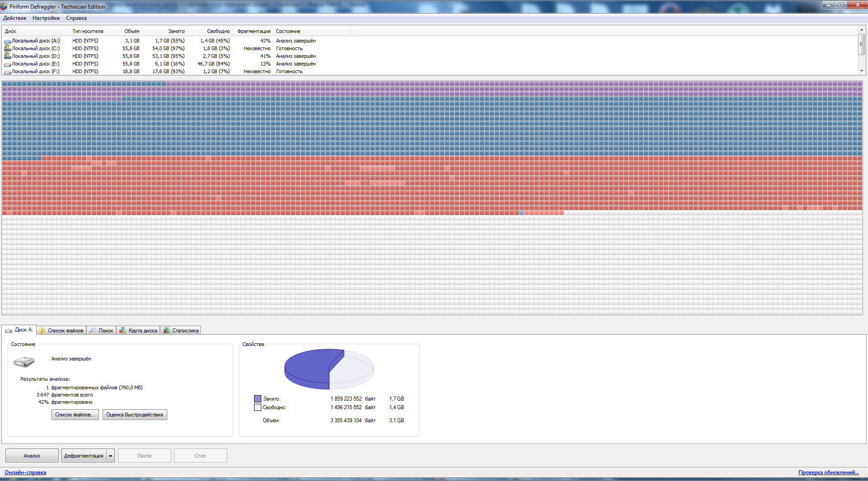Switch to the Диск A: tab

coord(19,330)
